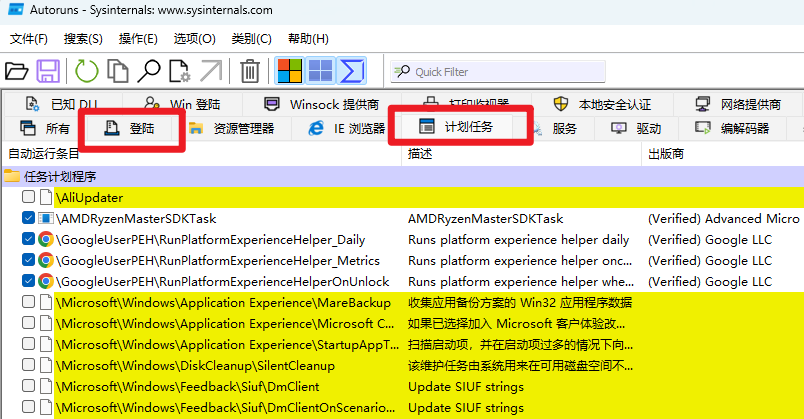Click the file properties gear icon
The width and height of the screenshot is (804, 419).
click(179, 71)
